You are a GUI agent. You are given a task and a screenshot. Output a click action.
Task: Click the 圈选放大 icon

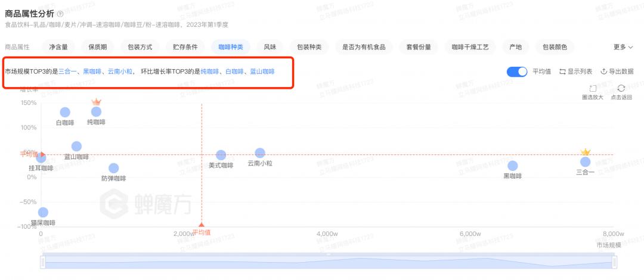point(593,89)
